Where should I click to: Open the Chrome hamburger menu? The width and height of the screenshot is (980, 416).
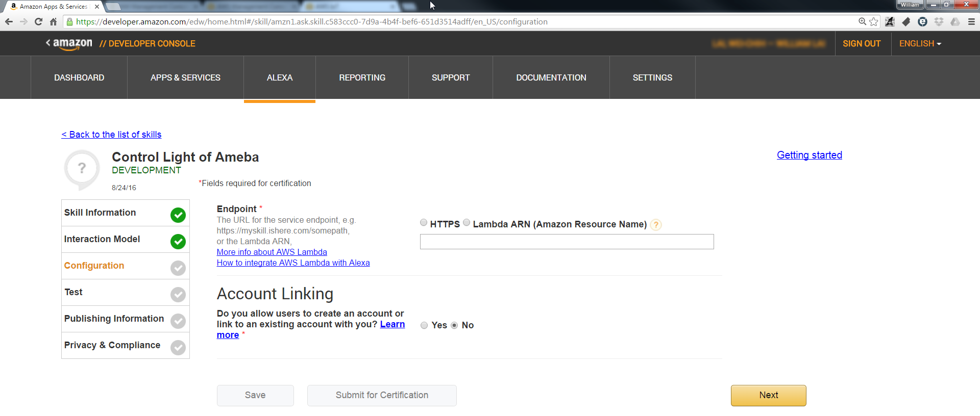(971, 21)
